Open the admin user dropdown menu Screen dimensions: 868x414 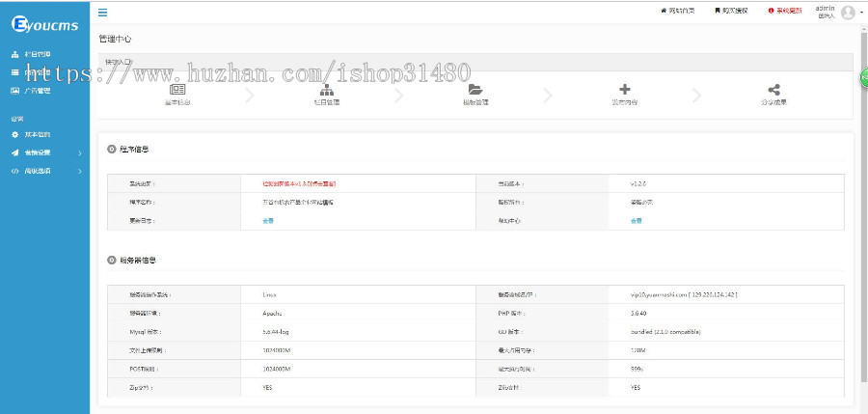click(839, 12)
